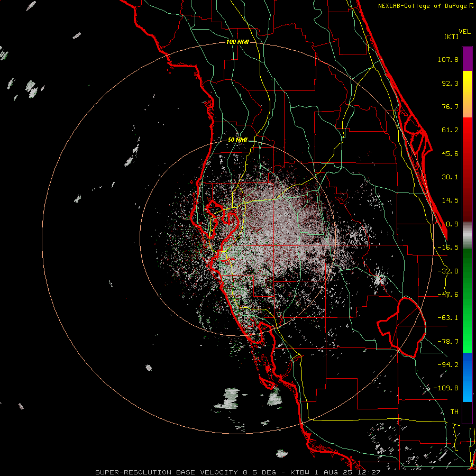Screen dimensions: 476x476
Task: Pick the gray segment of the color bar
Action: tap(467, 235)
